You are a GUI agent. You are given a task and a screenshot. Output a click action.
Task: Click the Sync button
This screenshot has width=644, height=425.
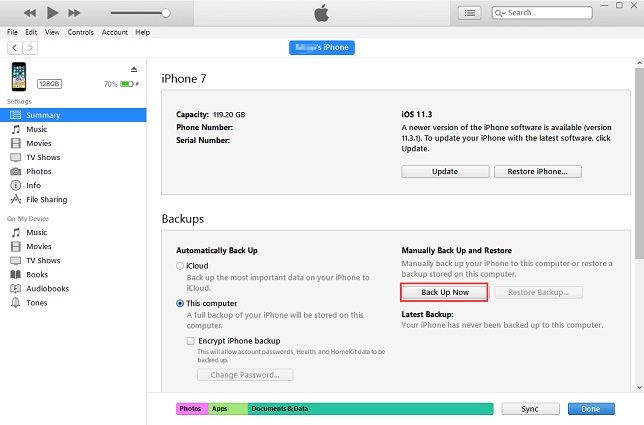[530, 409]
